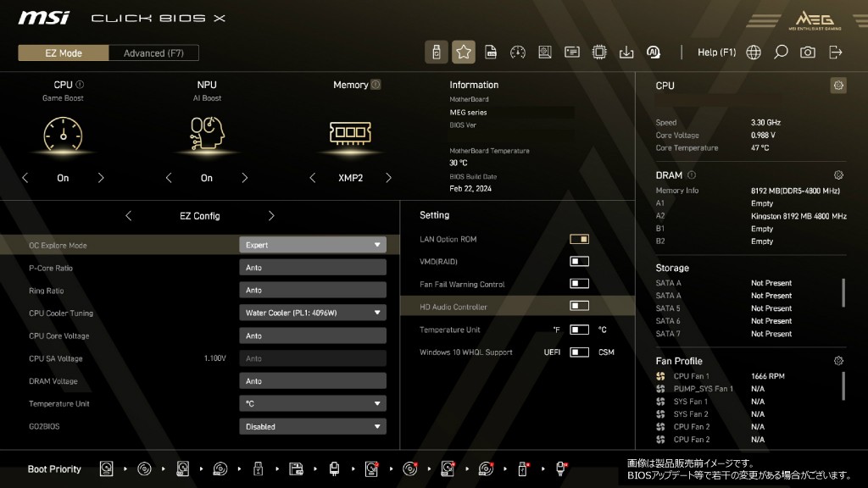The image size is (868, 488).
Task: Click left arrow of CPU Game Boost
Action: (25, 178)
